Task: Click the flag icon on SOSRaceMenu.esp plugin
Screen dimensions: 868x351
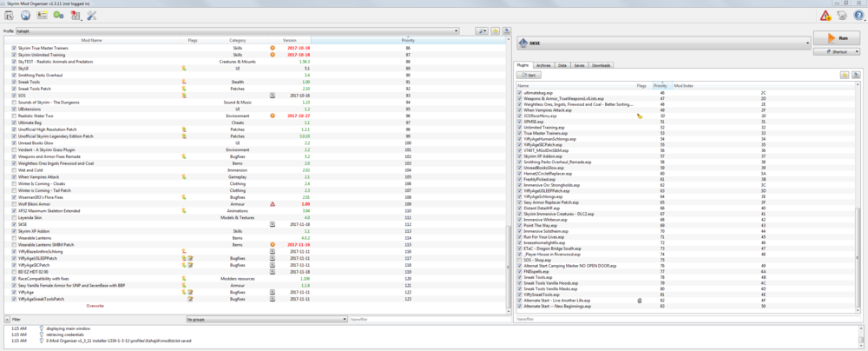Action: [640, 116]
